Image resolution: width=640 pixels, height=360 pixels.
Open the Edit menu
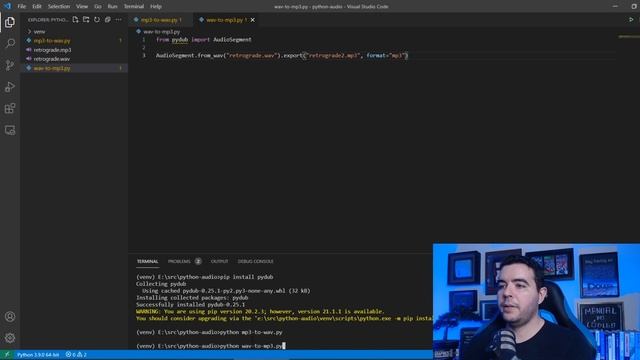[37, 7]
